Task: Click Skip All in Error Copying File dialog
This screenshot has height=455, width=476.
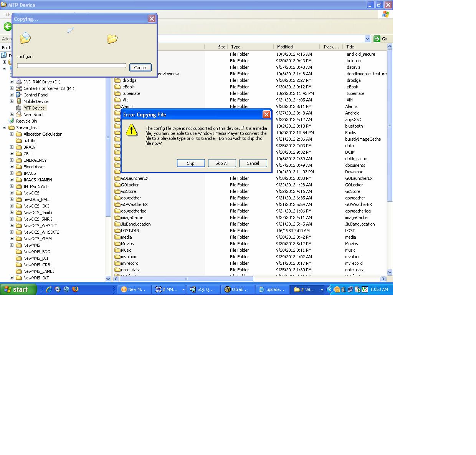Action: pos(222,163)
